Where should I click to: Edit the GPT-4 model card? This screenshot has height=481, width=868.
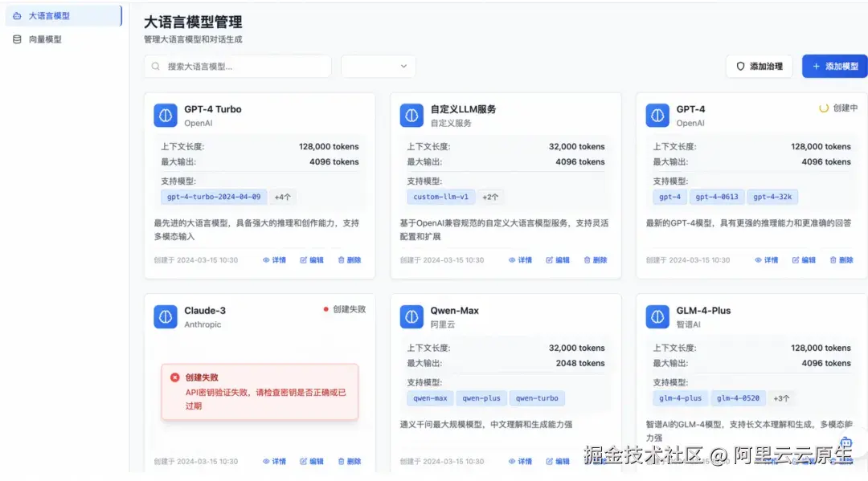pyautogui.click(x=804, y=260)
